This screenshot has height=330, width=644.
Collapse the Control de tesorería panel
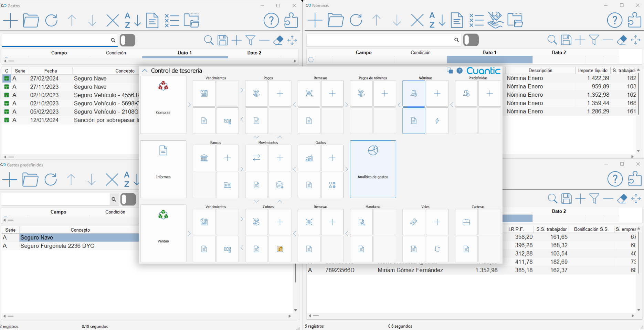click(145, 71)
